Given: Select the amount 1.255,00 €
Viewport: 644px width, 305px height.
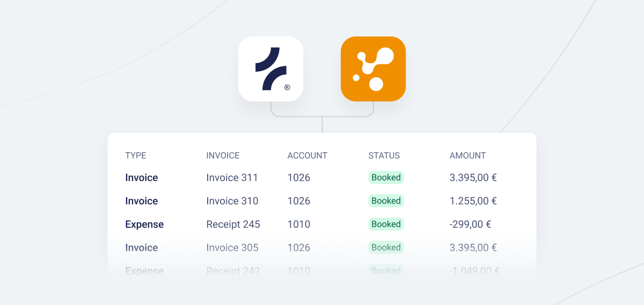Looking at the screenshot, I should pos(473,201).
